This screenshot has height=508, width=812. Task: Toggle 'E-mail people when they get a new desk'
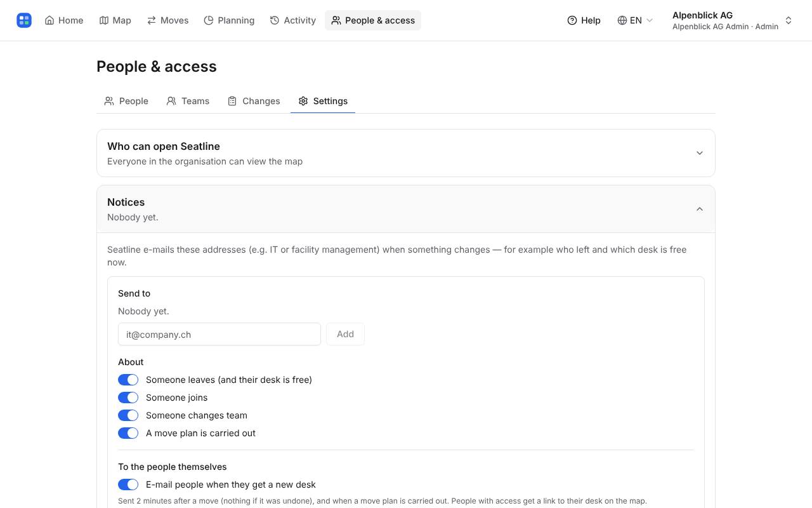[128, 485]
